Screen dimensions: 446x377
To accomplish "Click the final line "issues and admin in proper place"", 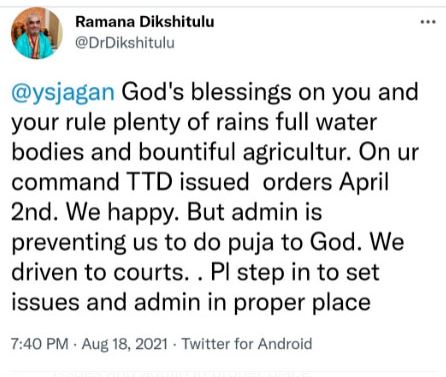I will [x=191, y=303].
